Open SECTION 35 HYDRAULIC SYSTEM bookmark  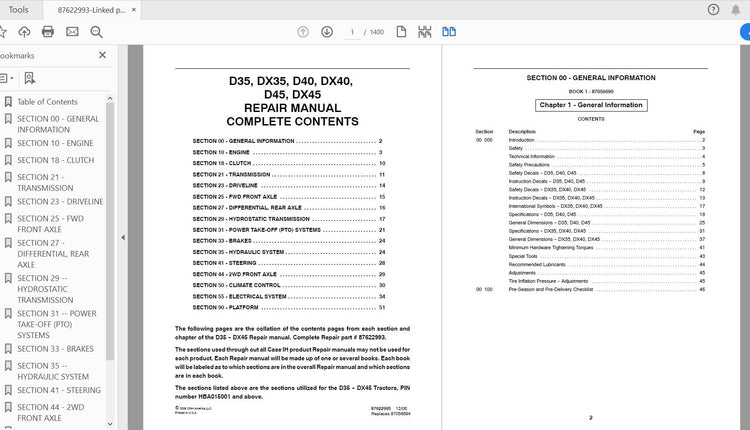pos(53,371)
